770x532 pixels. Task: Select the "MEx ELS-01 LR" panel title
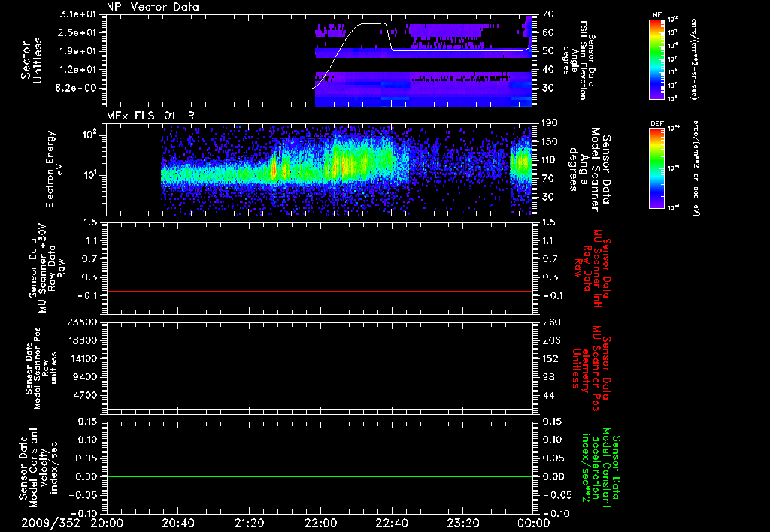(150, 116)
